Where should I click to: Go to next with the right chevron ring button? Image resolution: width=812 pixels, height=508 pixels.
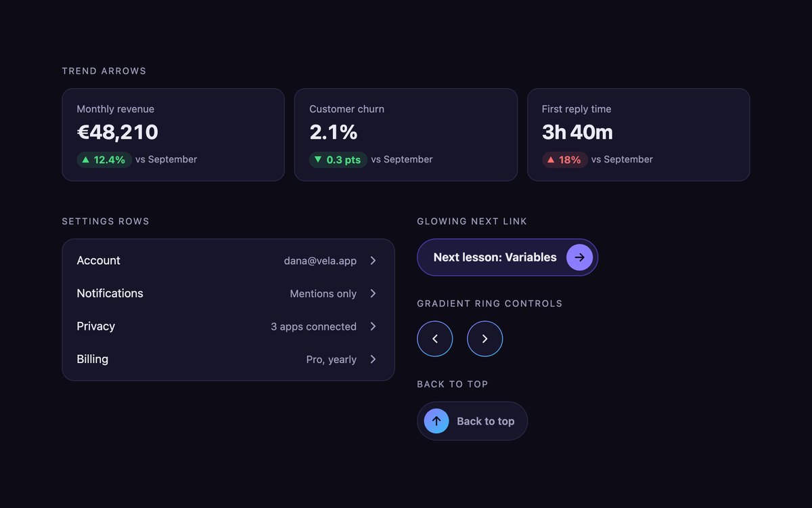pyautogui.click(x=485, y=339)
